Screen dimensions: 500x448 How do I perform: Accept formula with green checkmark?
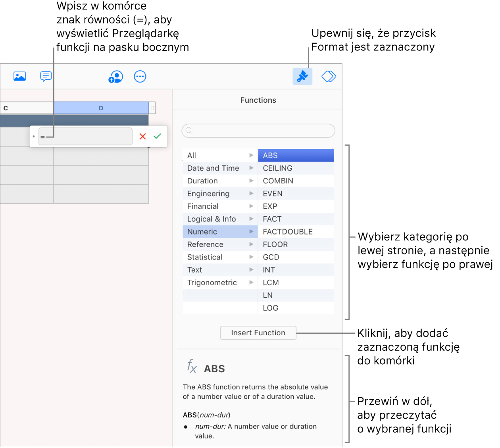(158, 137)
